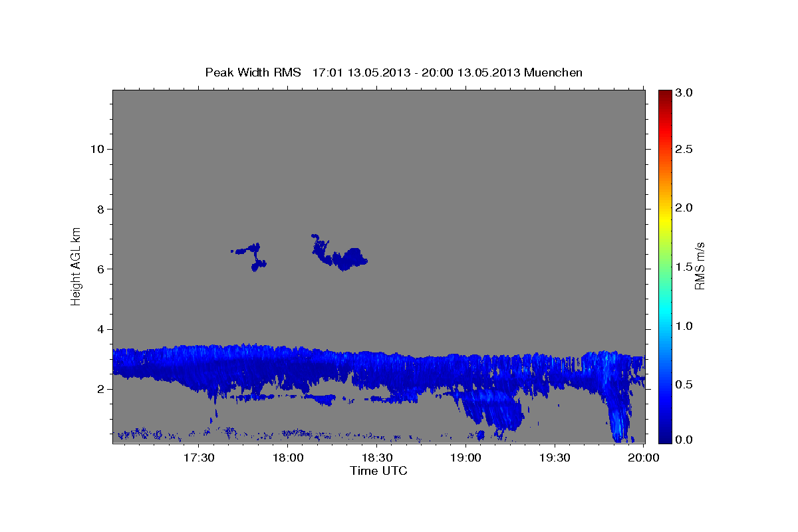The height and width of the screenshot is (532, 798).
Task: Click the 19:30 time tick label
Action: [x=555, y=458]
